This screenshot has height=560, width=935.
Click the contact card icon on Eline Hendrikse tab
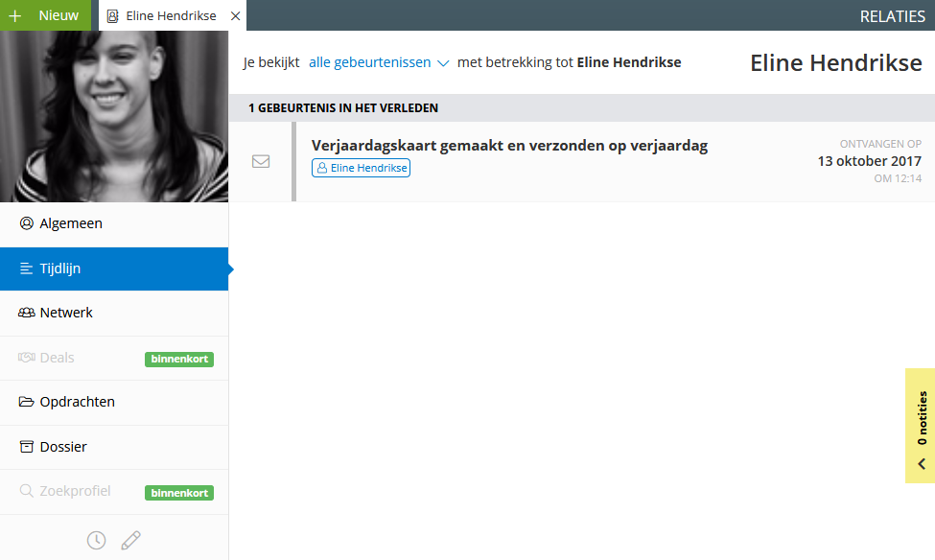pyautogui.click(x=113, y=16)
